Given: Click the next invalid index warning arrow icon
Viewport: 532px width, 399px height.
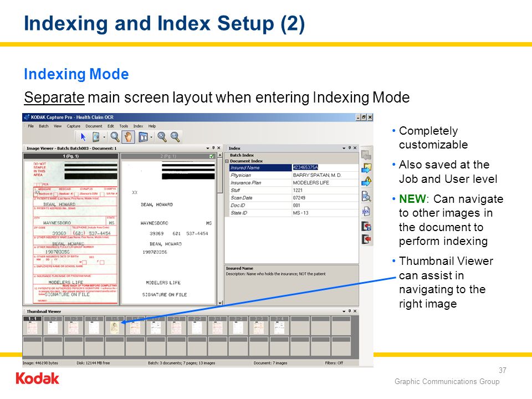Looking at the screenshot, I should point(366,182).
